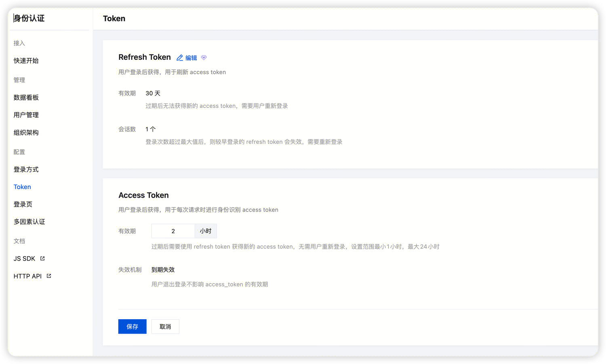Click the Refresh Token section heading

pos(145,57)
